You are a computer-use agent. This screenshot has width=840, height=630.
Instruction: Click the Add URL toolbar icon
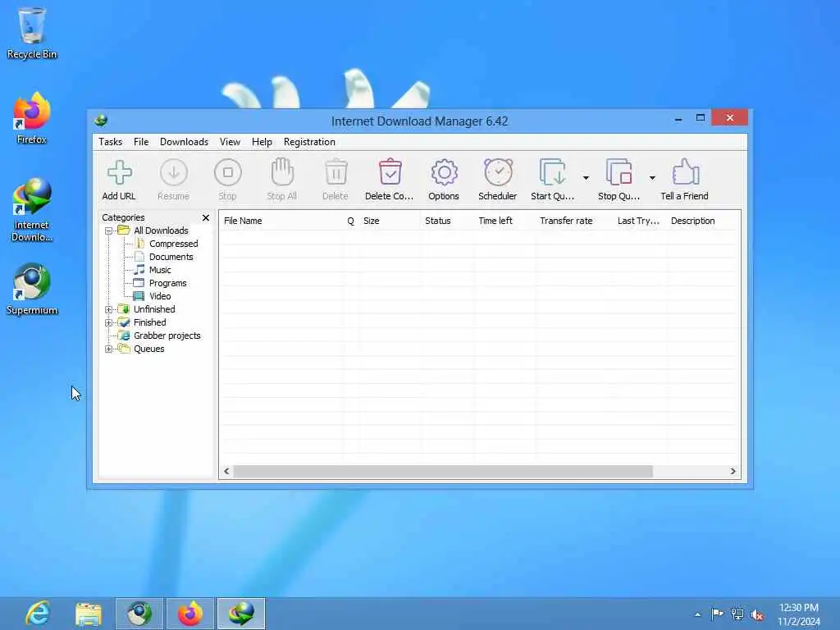[119, 173]
